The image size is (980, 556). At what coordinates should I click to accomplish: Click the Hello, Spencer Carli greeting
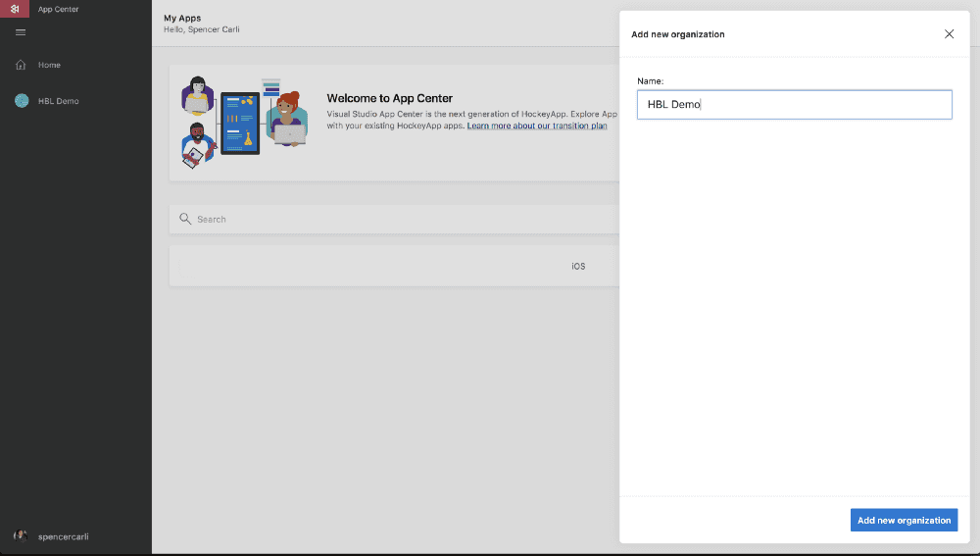click(x=201, y=29)
